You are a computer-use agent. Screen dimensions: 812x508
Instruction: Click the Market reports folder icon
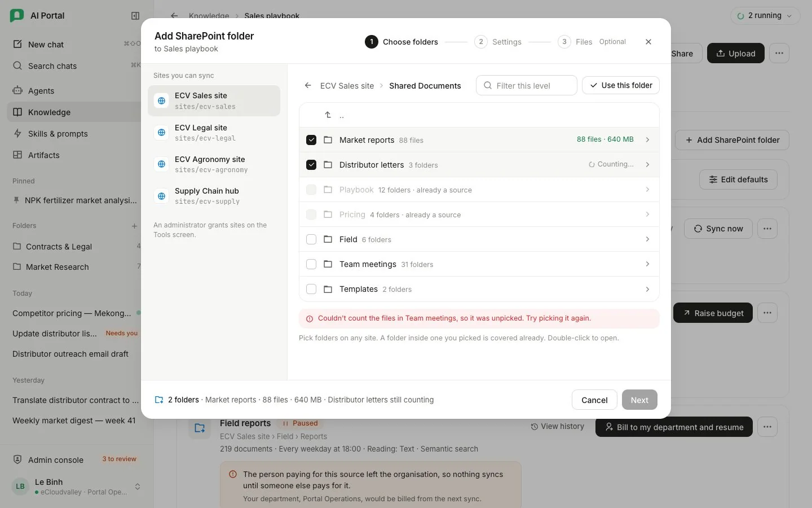point(328,139)
